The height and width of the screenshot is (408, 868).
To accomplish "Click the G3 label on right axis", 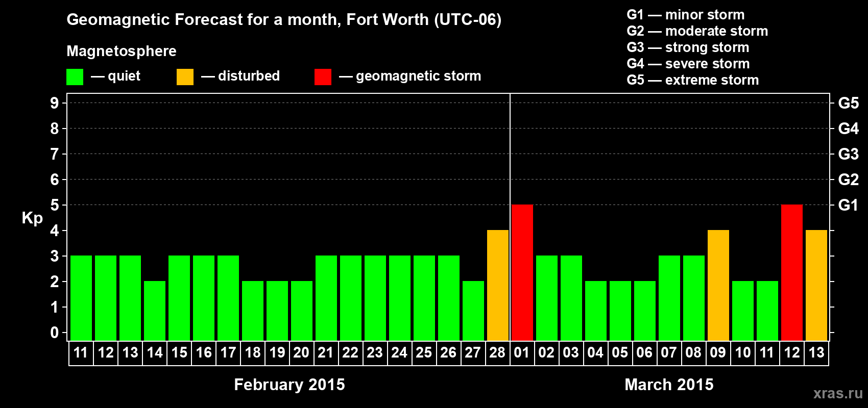I will click(848, 154).
